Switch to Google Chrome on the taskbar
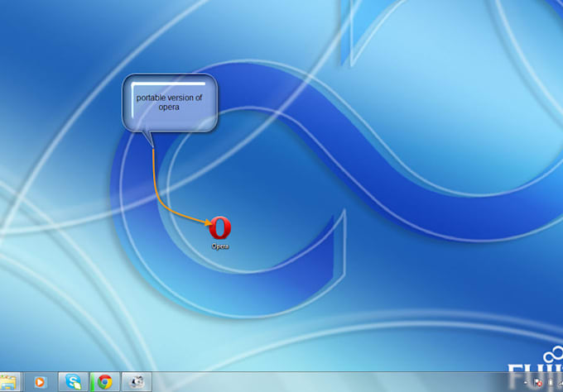Screen dimensions: 563x392 click(105, 382)
